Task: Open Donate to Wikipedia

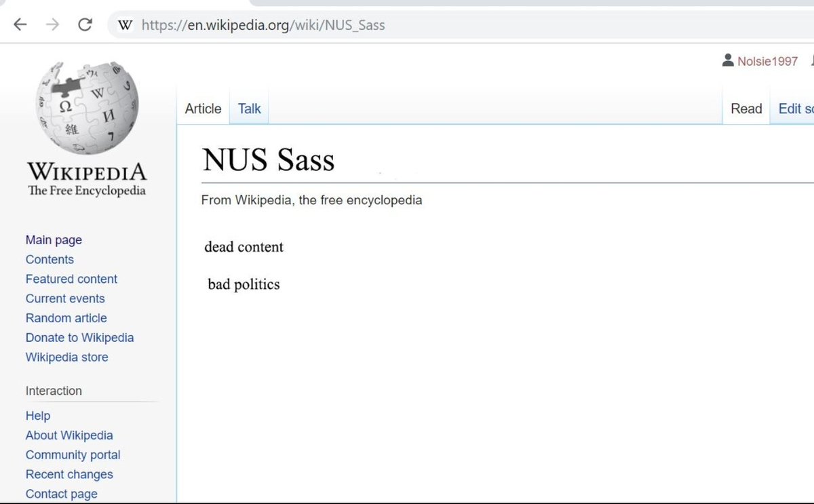Action: point(79,337)
